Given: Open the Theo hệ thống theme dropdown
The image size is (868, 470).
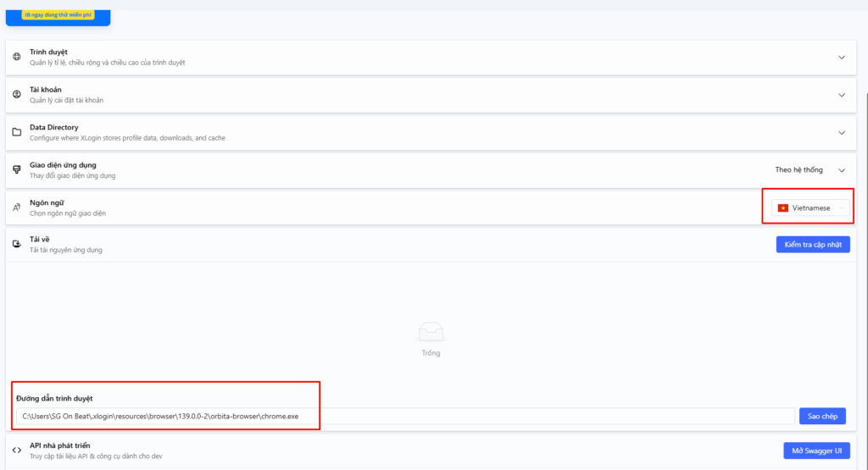Looking at the screenshot, I should tap(810, 169).
